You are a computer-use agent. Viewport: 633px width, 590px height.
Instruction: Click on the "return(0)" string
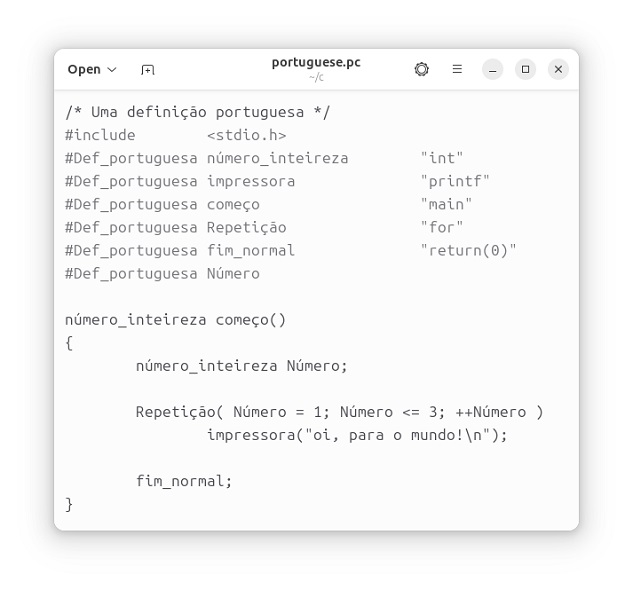tap(468, 250)
